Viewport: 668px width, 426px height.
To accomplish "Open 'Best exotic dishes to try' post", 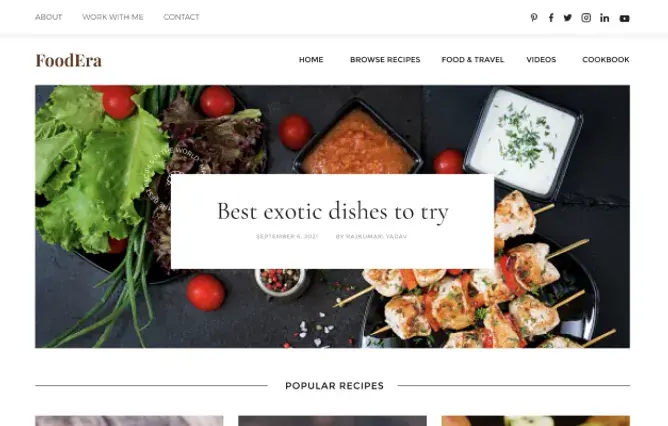I will 333,212.
